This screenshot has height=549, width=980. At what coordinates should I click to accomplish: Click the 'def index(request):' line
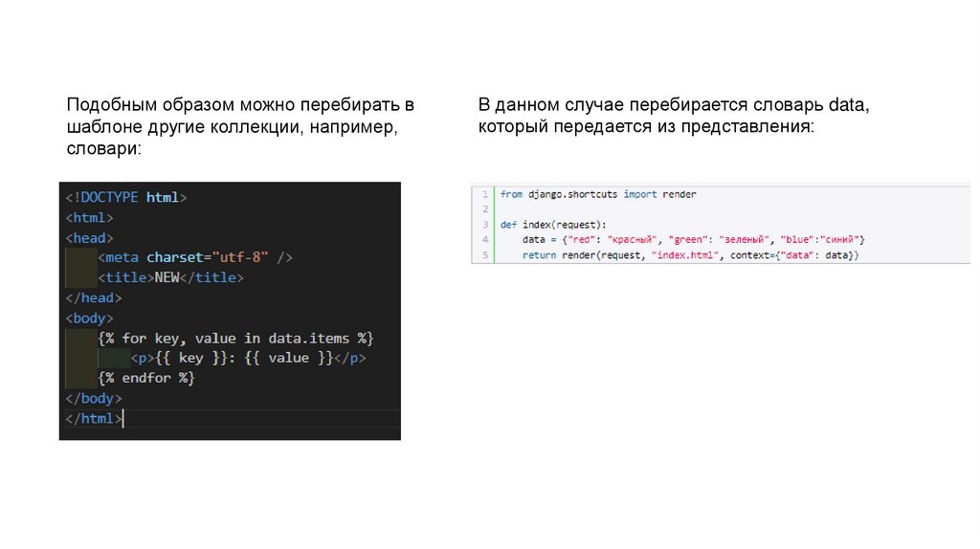pos(553,224)
